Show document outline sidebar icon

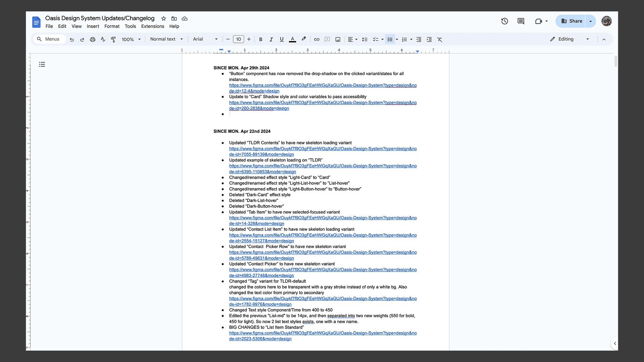[42, 64]
